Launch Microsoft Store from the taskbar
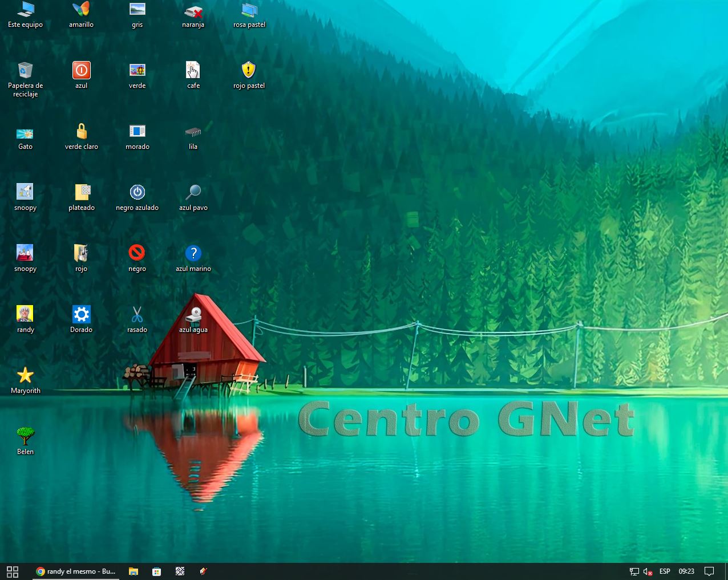Image resolution: width=728 pixels, height=580 pixels. click(156, 571)
